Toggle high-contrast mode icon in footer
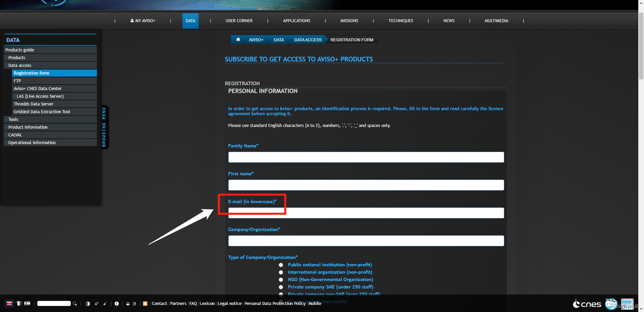This screenshot has width=644, height=312. tap(88, 304)
